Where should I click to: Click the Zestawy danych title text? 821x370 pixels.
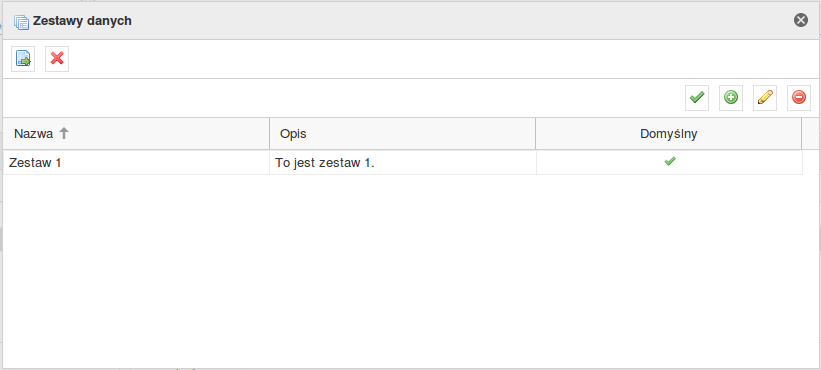click(x=82, y=21)
